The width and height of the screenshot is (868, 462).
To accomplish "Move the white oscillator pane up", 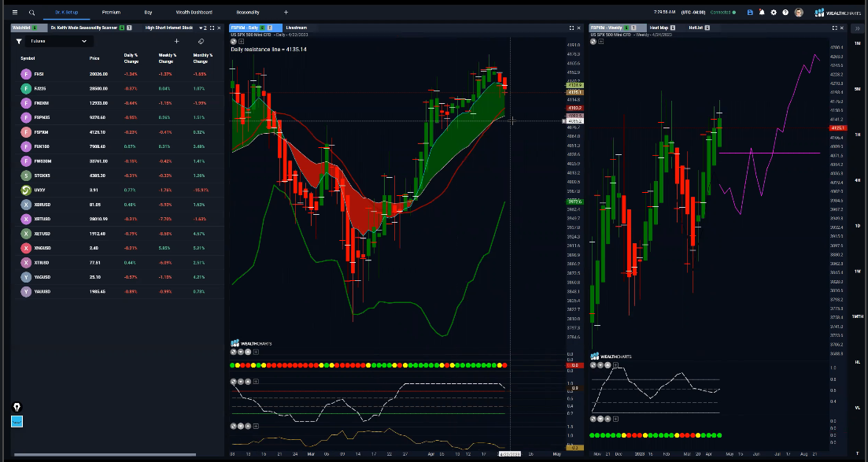I will click(x=248, y=382).
